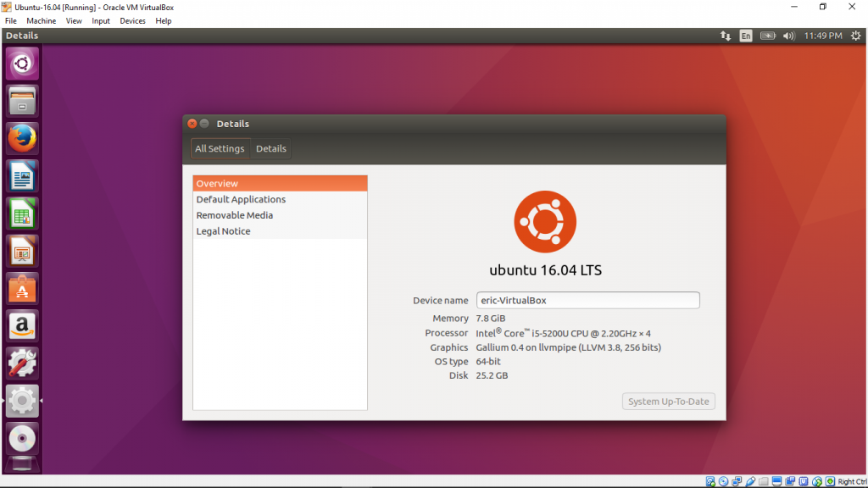The image size is (868, 488).
Task: Restore down the VirtualBox window
Action: [x=822, y=7]
